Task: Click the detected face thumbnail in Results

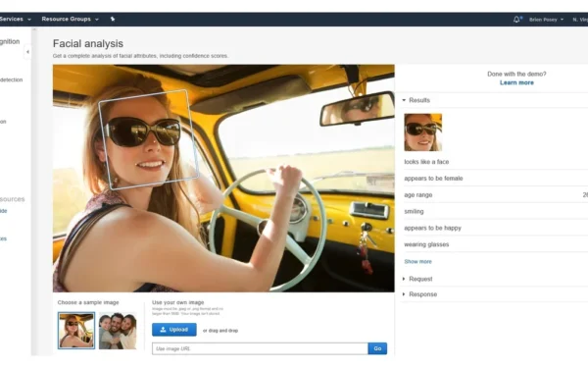Action: [x=422, y=132]
